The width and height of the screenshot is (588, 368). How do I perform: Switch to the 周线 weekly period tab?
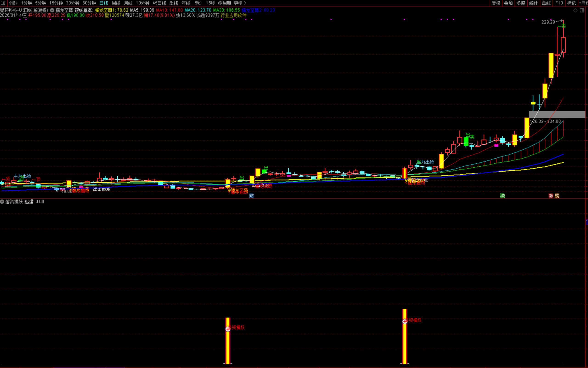116,3
